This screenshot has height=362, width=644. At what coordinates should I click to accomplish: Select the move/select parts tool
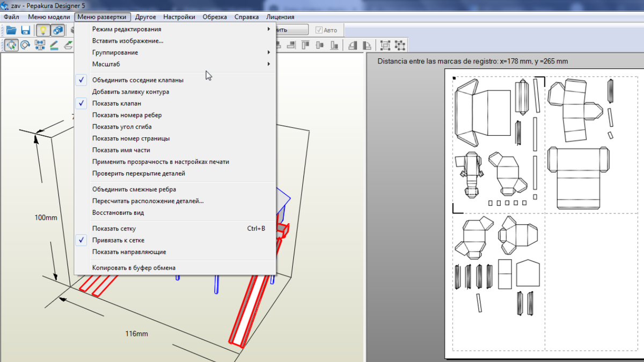pos(11,45)
